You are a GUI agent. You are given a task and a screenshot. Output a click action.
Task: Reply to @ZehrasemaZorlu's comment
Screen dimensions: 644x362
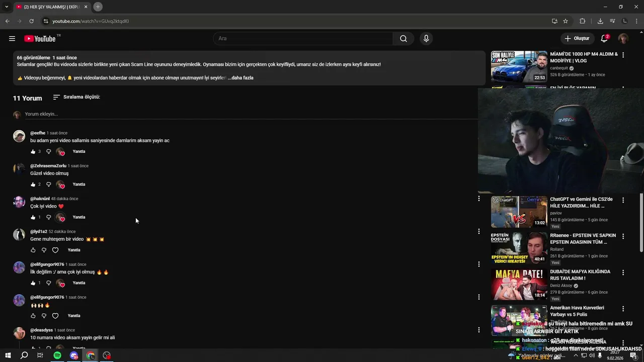coord(79,185)
